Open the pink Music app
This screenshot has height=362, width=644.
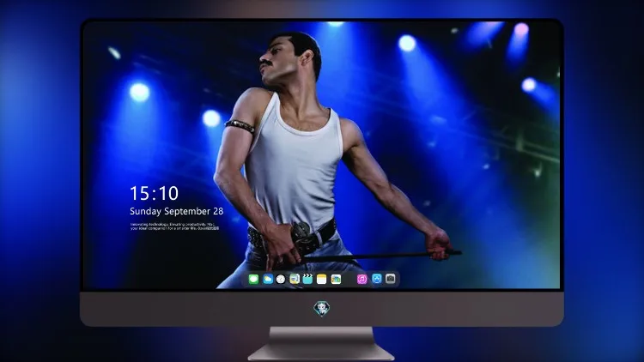coord(361,280)
